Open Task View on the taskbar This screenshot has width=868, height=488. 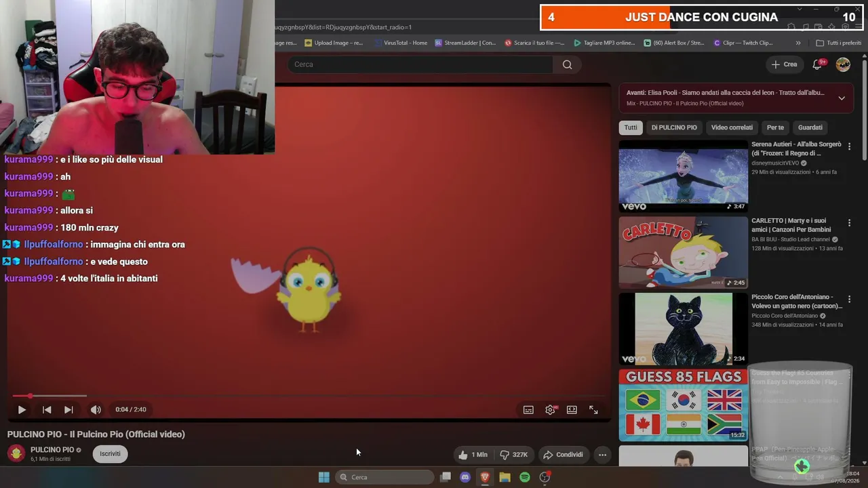click(x=446, y=477)
